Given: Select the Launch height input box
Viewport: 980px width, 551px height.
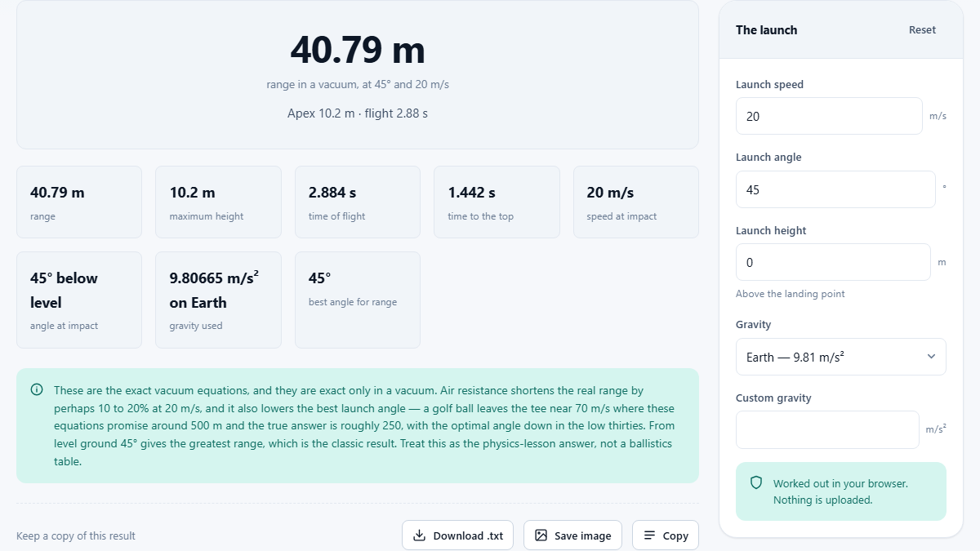Looking at the screenshot, I should [x=833, y=262].
